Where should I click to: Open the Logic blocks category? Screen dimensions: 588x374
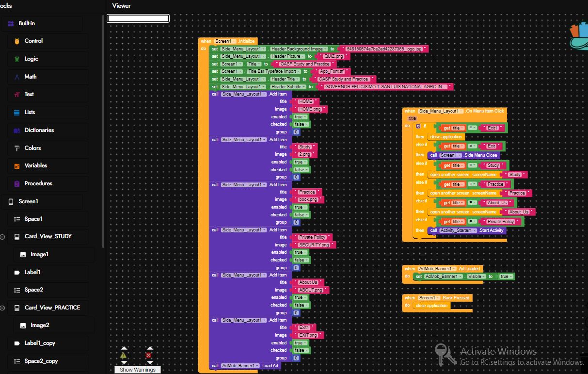tap(31, 59)
